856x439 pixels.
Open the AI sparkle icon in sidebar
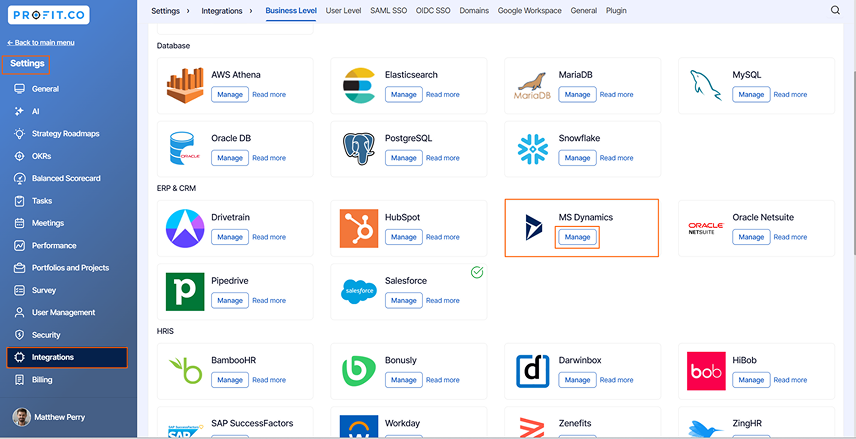click(x=20, y=111)
